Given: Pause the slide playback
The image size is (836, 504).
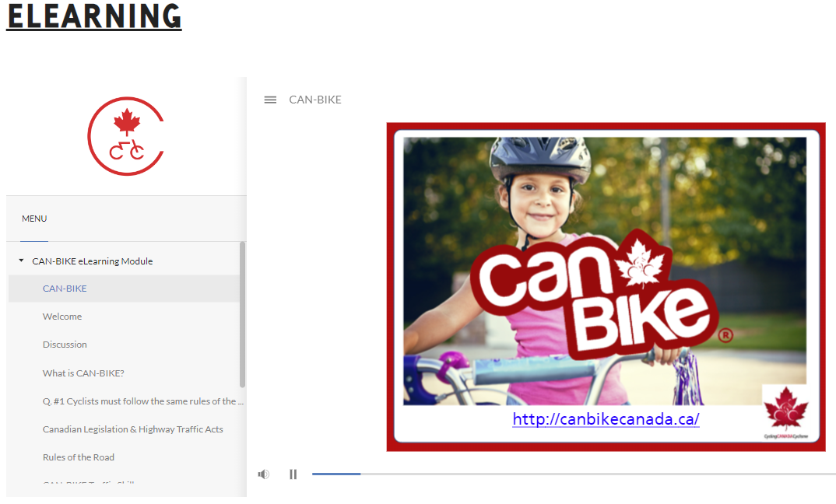Looking at the screenshot, I should [293, 474].
